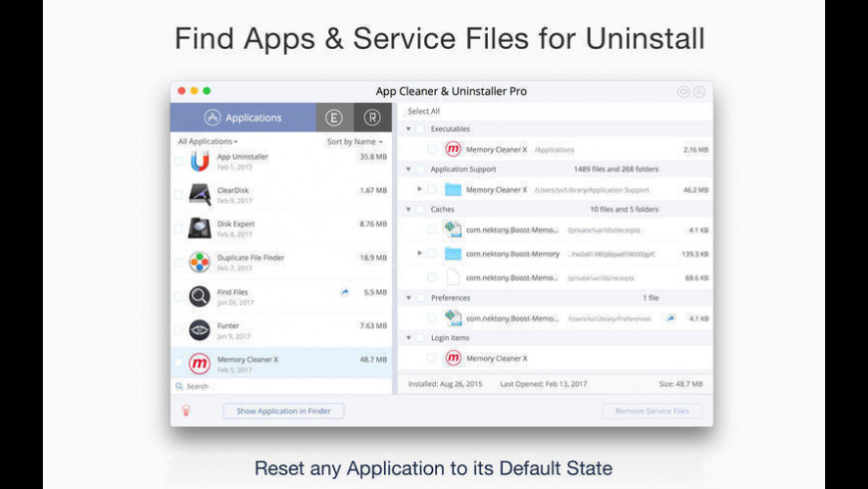Click the App Uninstaller magnet icon
Image resolution: width=868 pixels, height=489 pixels.
click(x=200, y=161)
